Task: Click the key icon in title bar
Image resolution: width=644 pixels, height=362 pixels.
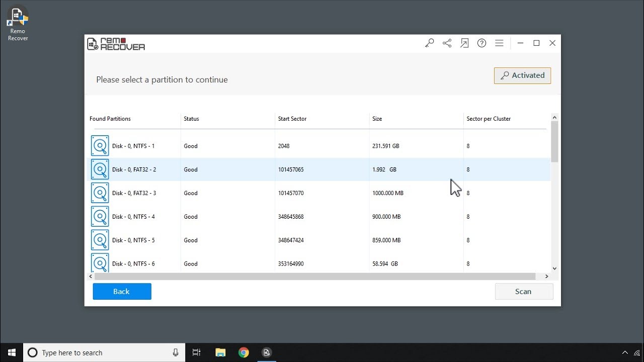Action: click(429, 43)
